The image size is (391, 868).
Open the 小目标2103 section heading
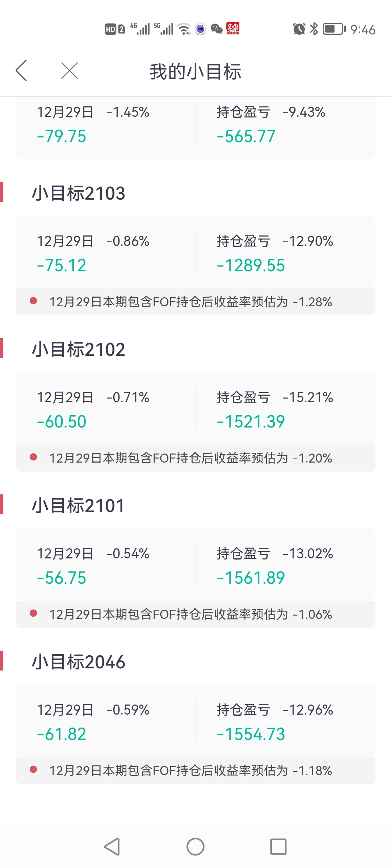(79, 193)
